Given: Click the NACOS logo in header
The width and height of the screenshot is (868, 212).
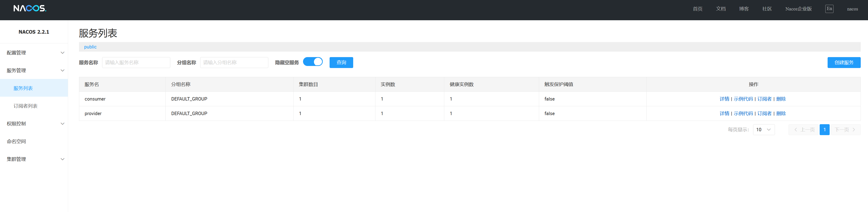Looking at the screenshot, I should 30,8.
